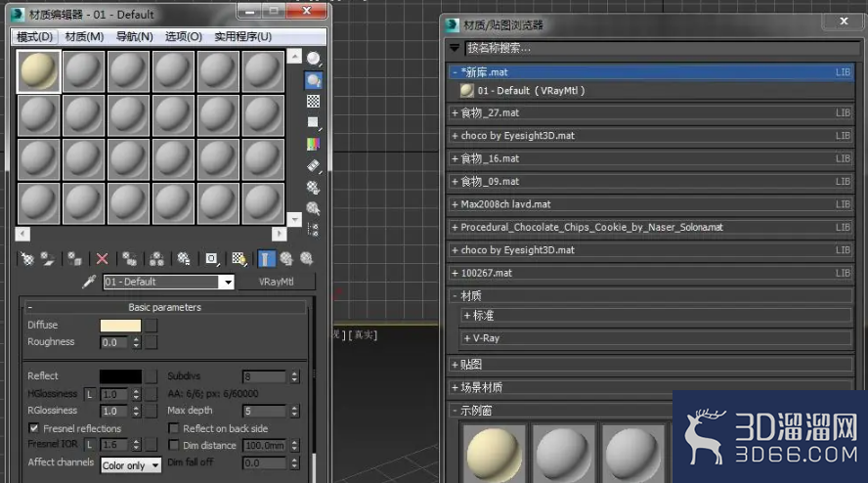This screenshot has width=868, height=483.
Task: Toggle the Backlight icon beside sample slots
Action: point(314,80)
